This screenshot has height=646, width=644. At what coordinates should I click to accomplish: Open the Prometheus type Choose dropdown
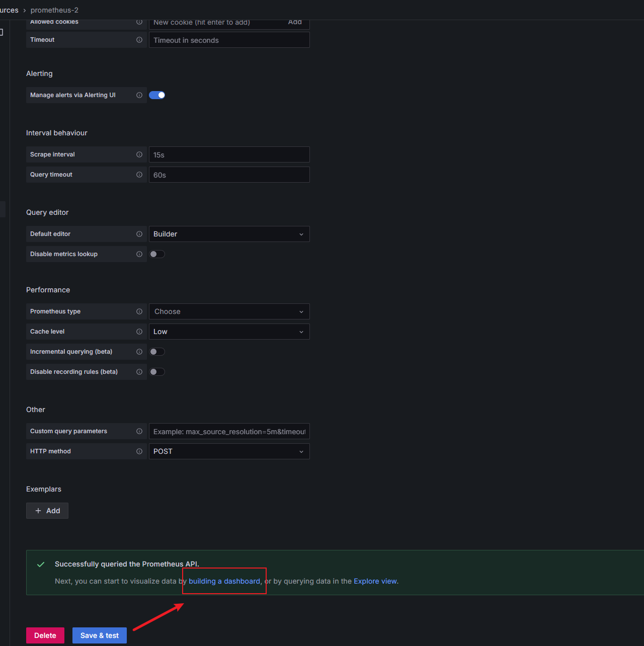tap(229, 311)
